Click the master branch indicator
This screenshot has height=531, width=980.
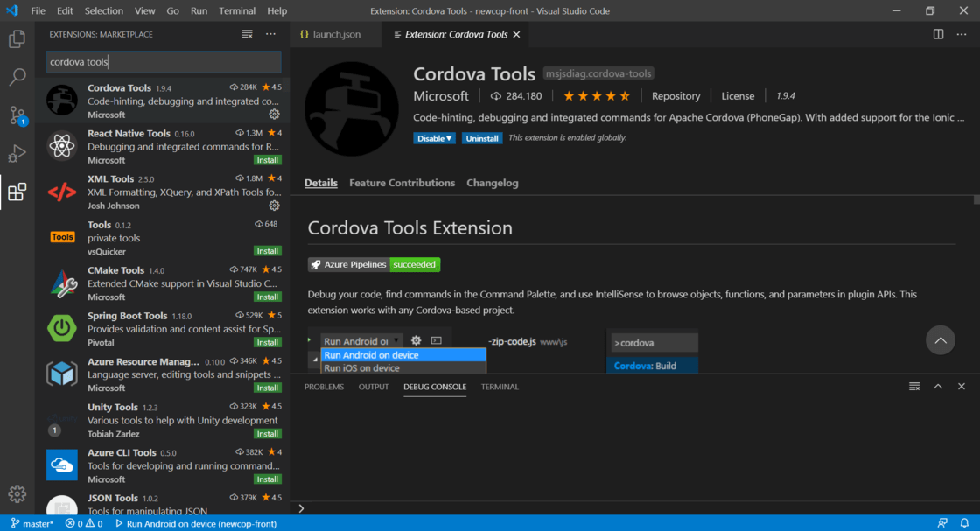click(x=32, y=523)
